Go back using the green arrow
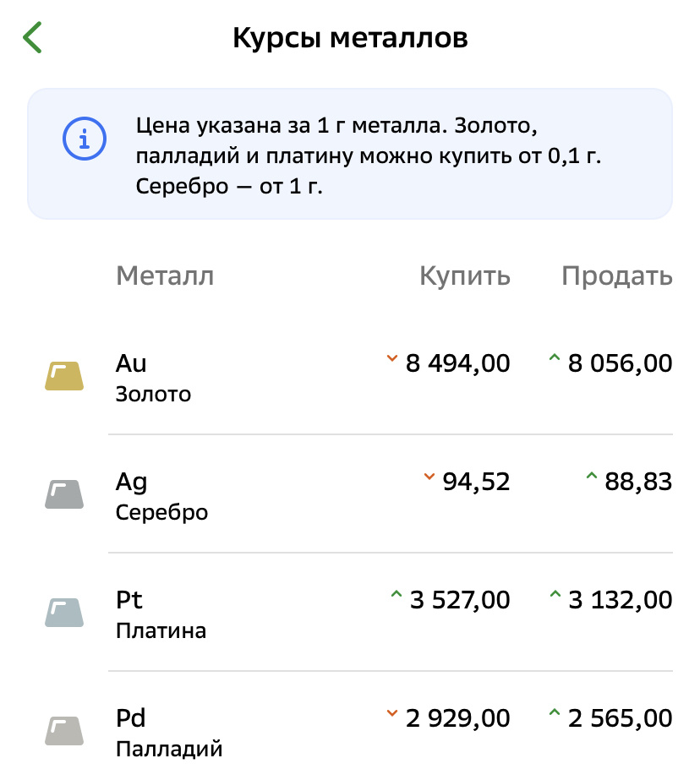The height and width of the screenshot is (769, 700). [32, 38]
